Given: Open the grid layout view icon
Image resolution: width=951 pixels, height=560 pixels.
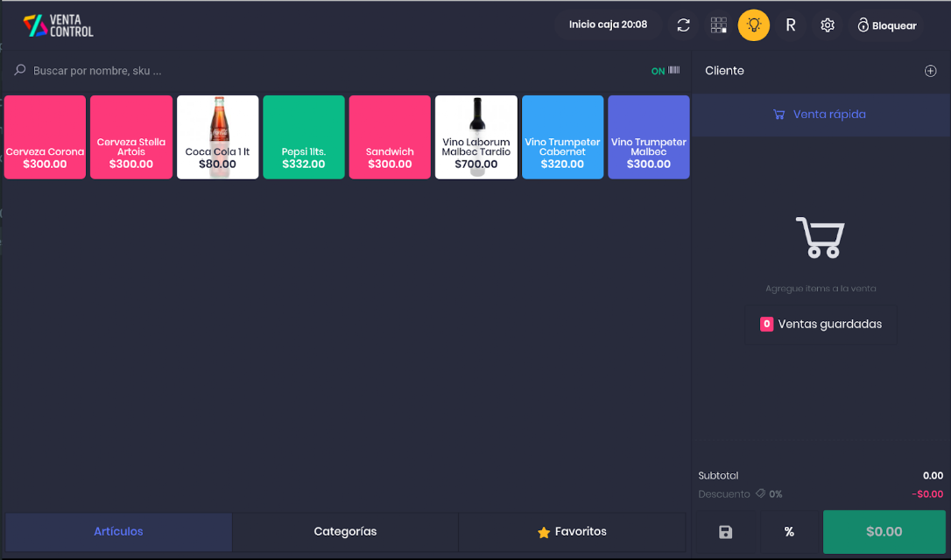Looking at the screenshot, I should pyautogui.click(x=719, y=24).
